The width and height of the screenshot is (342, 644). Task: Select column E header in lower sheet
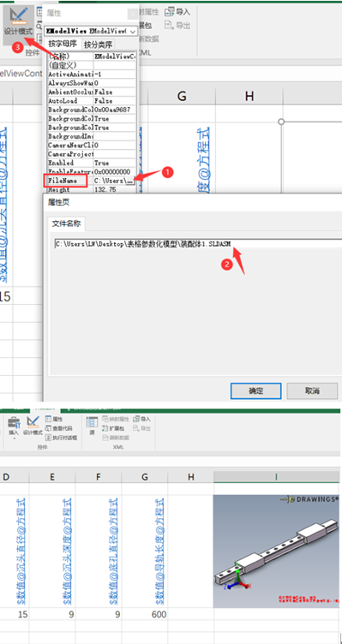(x=52, y=476)
